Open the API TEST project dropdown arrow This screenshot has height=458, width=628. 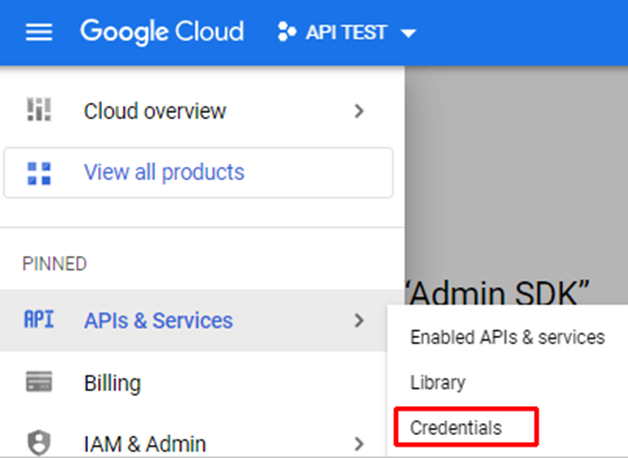[x=407, y=33]
